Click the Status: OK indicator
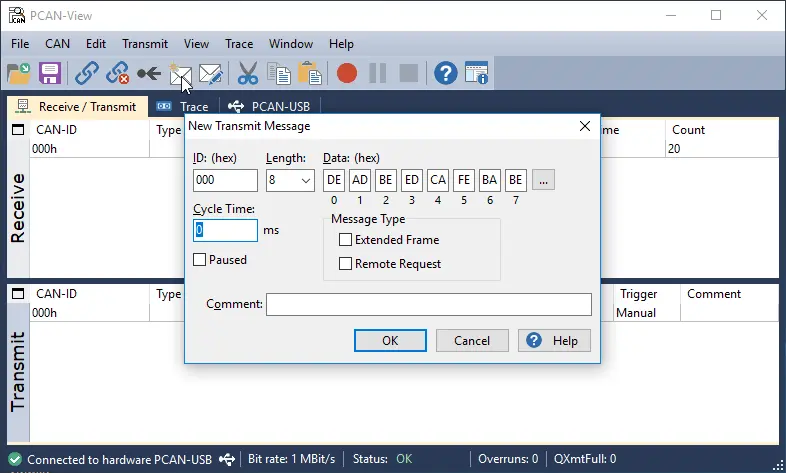Image resolution: width=786 pixels, height=473 pixels. (382, 459)
